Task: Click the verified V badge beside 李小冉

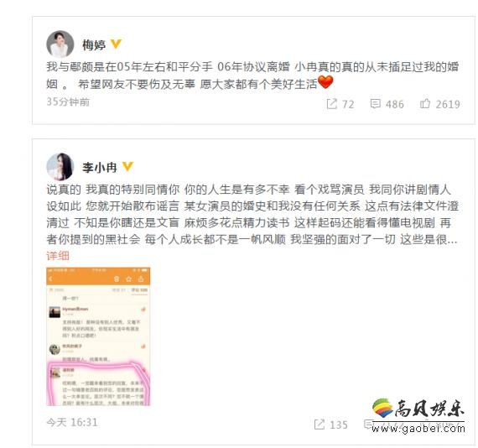Action: point(127,166)
